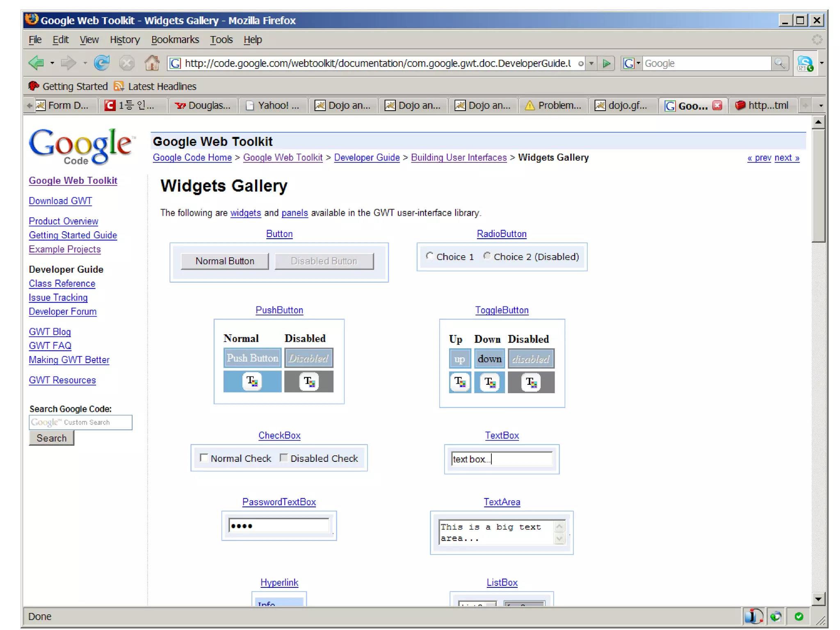The image size is (840, 630).
Task: Toggle the 'down' ToggleButton
Action: [x=490, y=359]
